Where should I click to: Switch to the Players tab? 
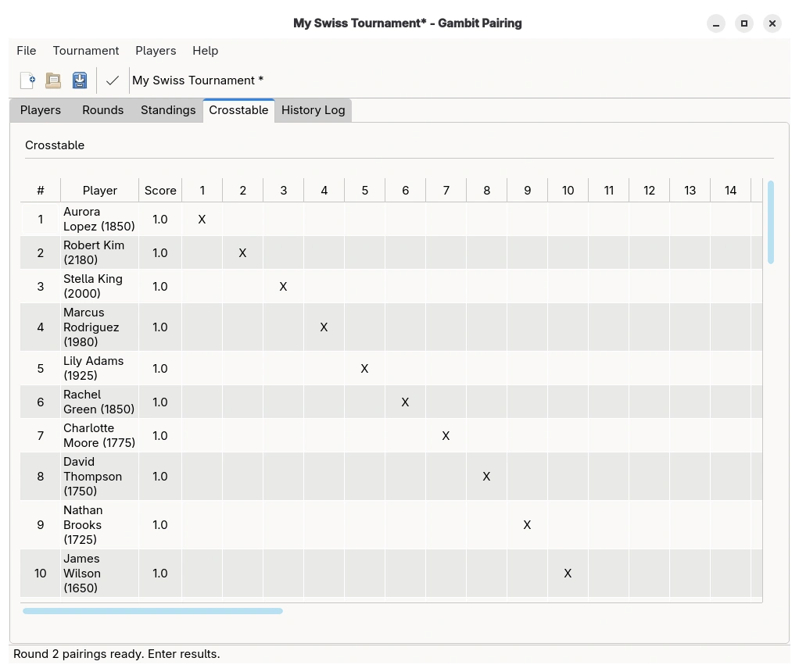click(x=40, y=110)
